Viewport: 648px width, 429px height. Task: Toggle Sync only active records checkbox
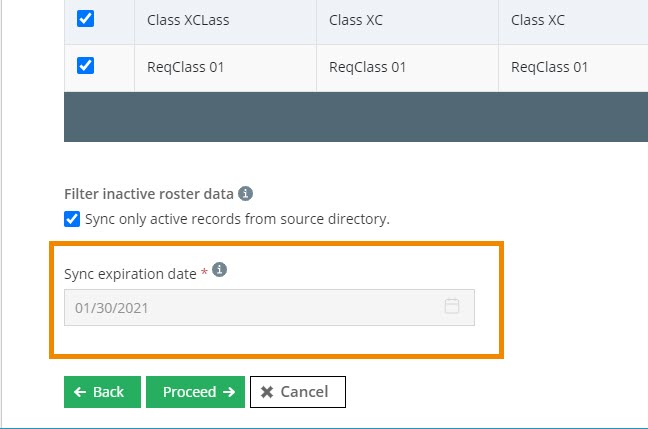tap(72, 219)
